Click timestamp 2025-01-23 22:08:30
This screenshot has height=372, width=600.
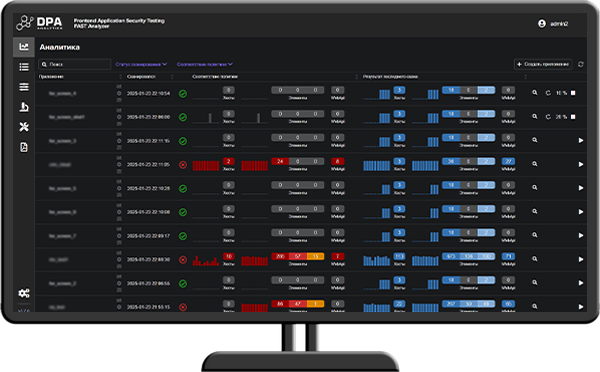click(148, 259)
